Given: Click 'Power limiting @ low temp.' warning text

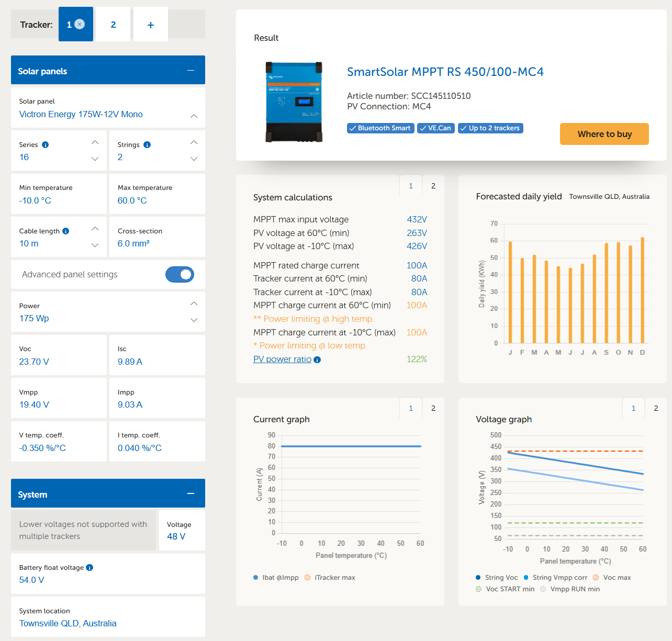Looking at the screenshot, I should (x=310, y=346).
